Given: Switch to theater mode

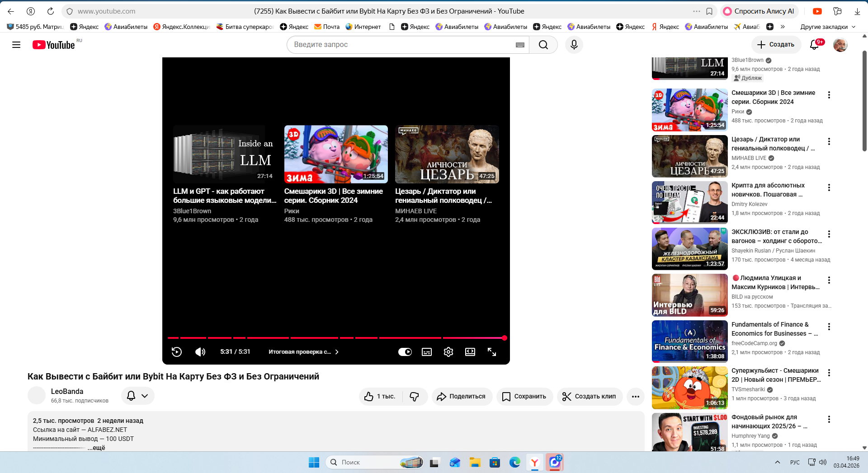Looking at the screenshot, I should [470, 352].
